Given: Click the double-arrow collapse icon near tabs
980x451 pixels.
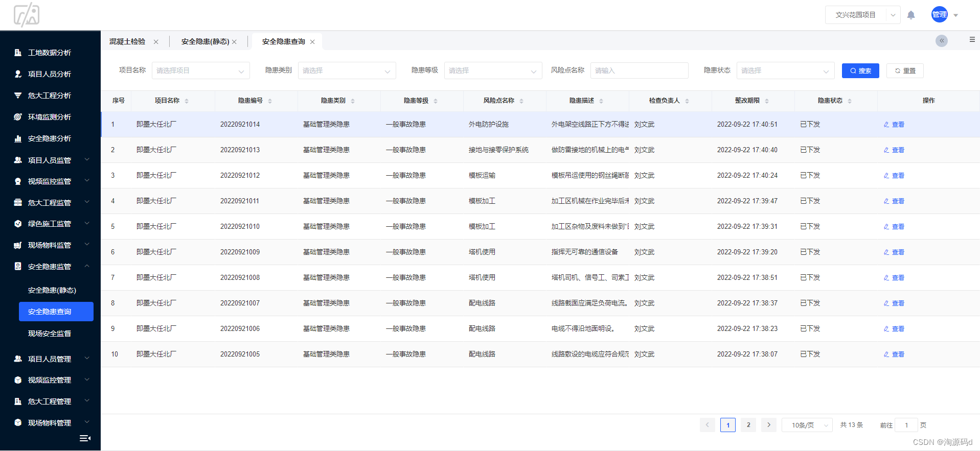Looking at the screenshot, I should click(942, 41).
